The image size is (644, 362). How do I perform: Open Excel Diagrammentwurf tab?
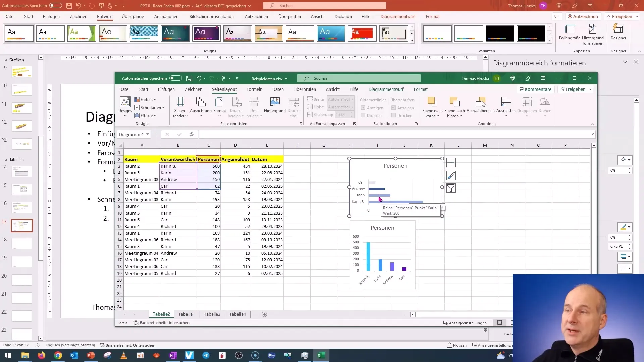tap(386, 89)
